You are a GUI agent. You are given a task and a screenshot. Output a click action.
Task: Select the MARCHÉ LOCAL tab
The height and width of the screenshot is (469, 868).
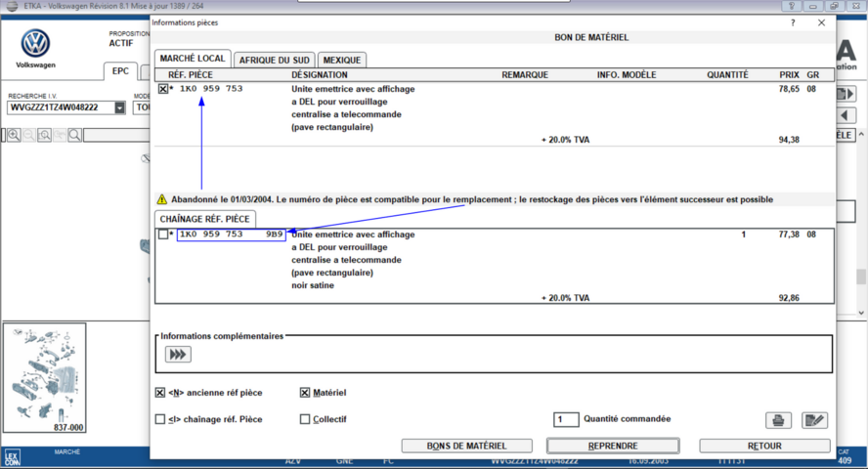(193, 59)
